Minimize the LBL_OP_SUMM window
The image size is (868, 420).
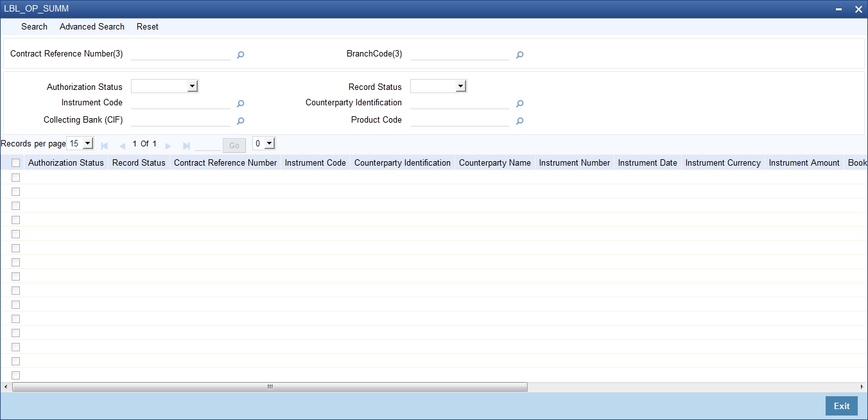pyautogui.click(x=839, y=9)
